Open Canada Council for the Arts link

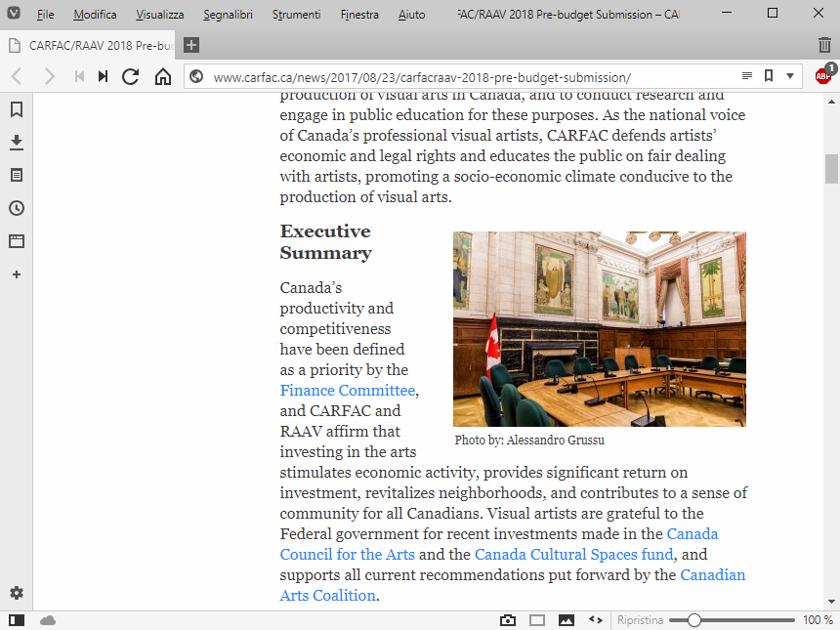point(347,555)
